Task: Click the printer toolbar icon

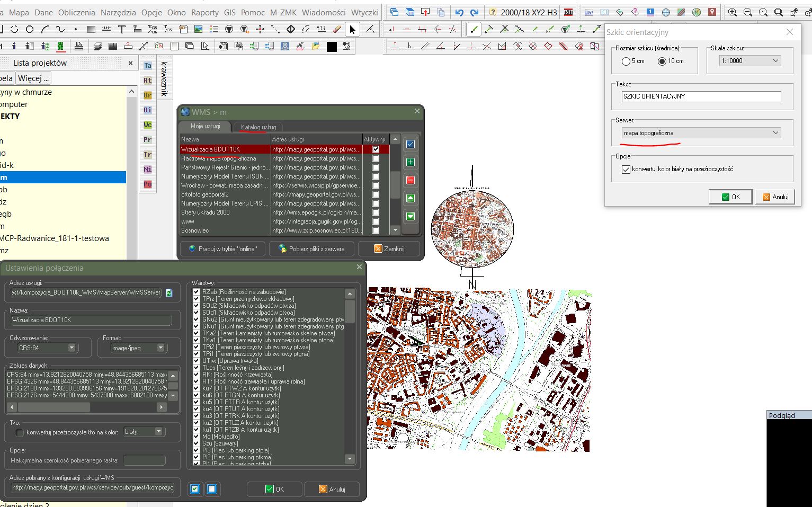Action: 78,46
